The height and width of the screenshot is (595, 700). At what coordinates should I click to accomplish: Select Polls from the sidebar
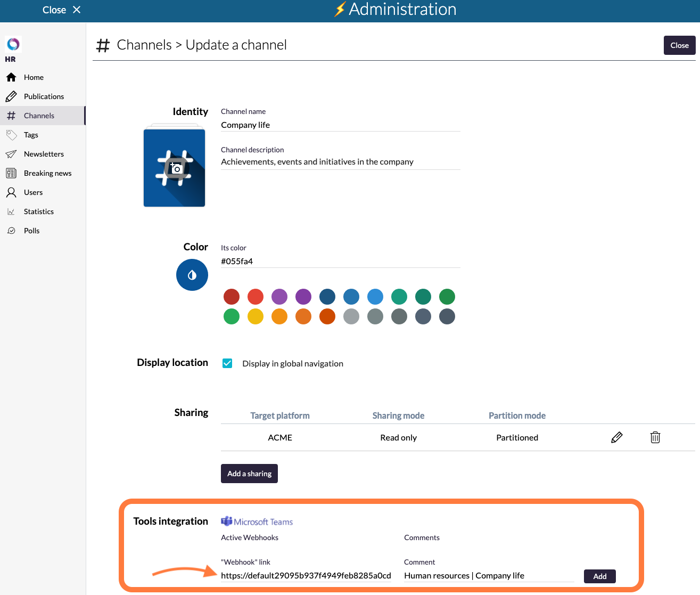coord(31,231)
